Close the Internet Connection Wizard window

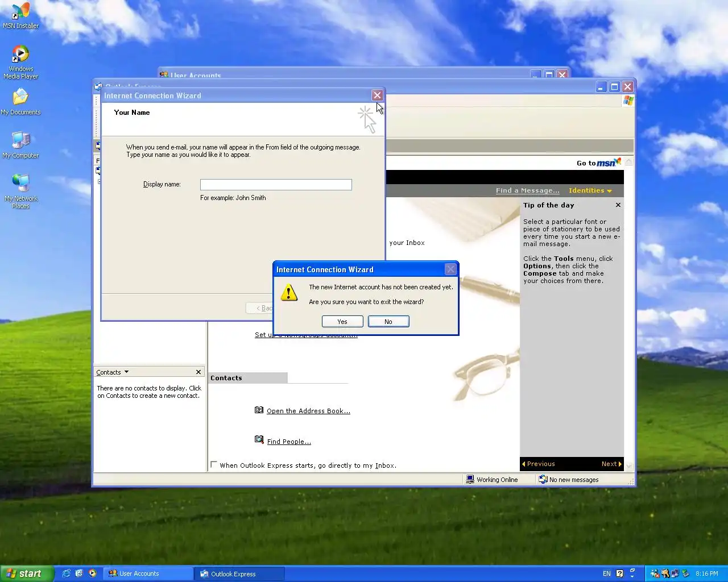point(377,95)
